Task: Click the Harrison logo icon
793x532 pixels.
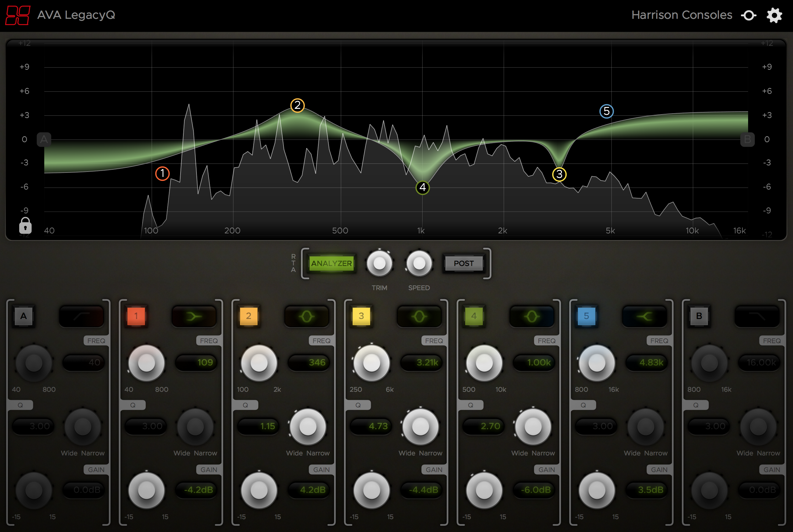Action: pos(18,15)
